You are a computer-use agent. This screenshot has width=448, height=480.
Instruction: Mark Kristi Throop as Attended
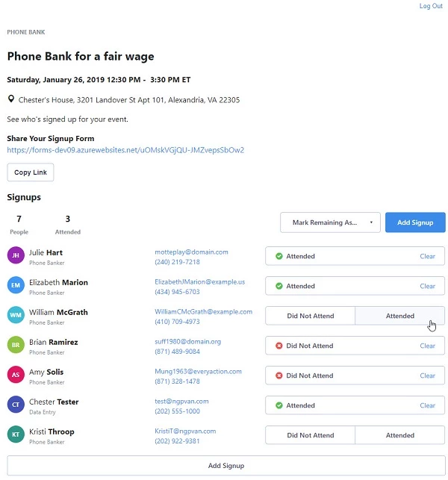[x=400, y=435]
